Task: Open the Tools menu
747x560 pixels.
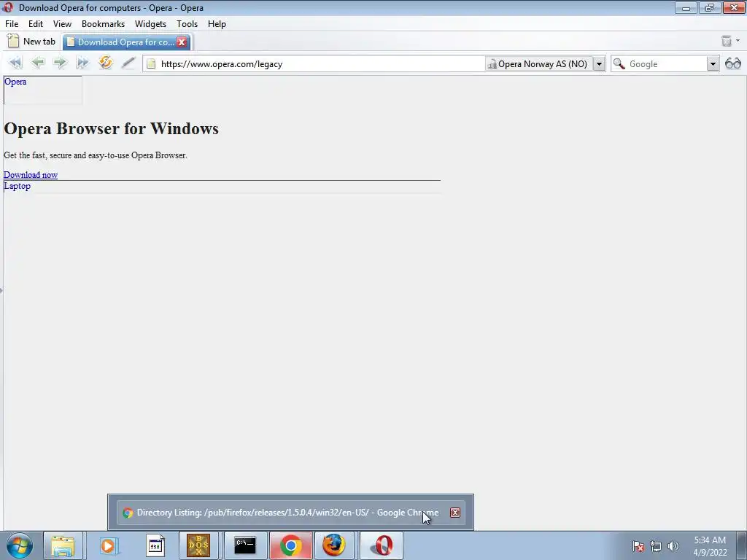Action: point(187,24)
